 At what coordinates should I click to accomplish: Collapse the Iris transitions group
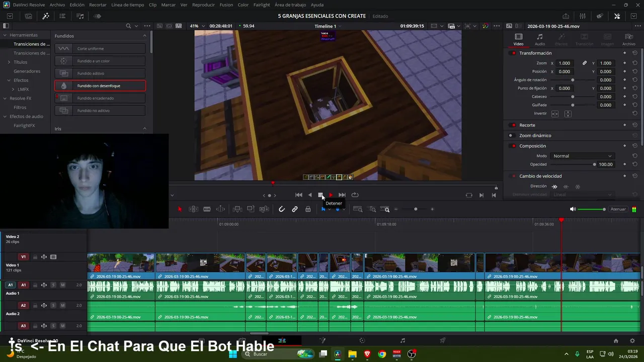click(144, 129)
